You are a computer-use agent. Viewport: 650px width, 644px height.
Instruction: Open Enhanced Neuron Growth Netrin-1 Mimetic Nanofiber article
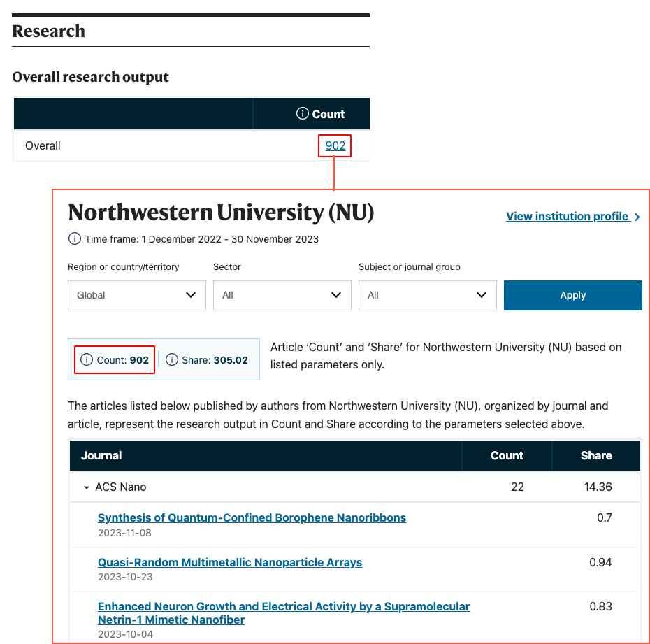(284, 613)
